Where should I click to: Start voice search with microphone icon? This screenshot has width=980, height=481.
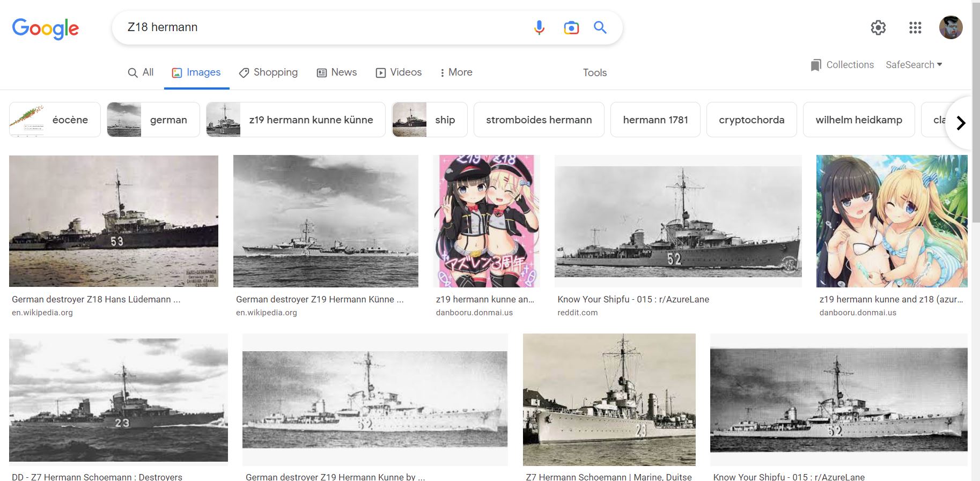539,27
